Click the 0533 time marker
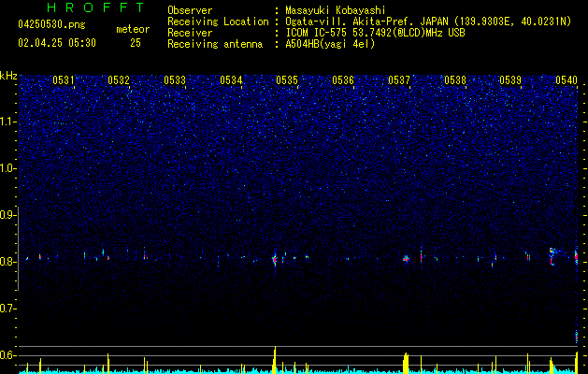This screenshot has width=588, height=374. click(x=175, y=80)
